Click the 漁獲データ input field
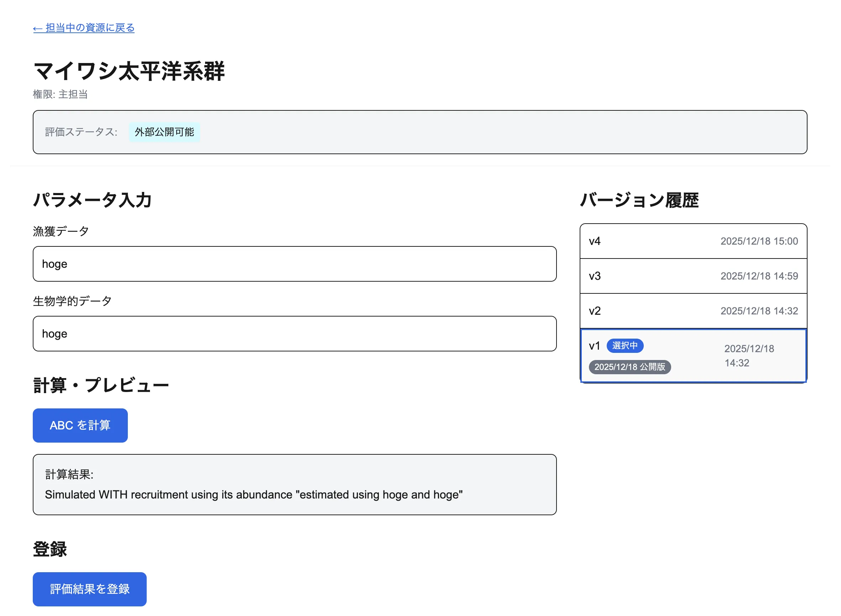 tap(294, 263)
